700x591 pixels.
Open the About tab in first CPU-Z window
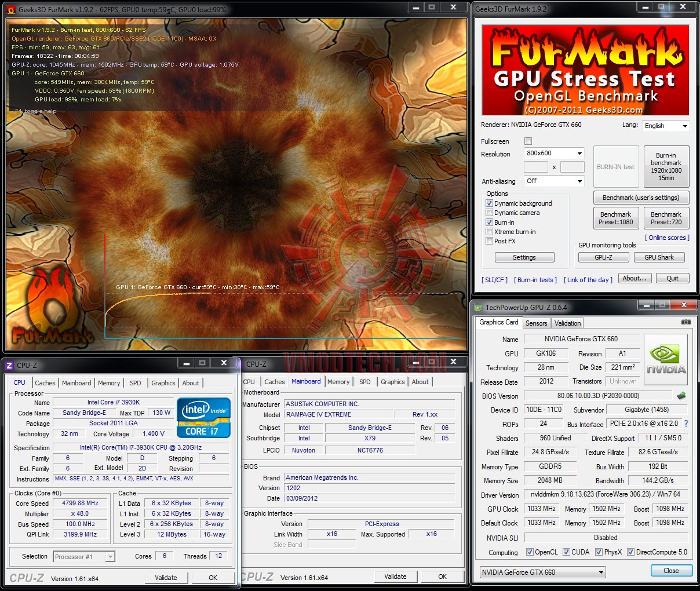(x=191, y=383)
